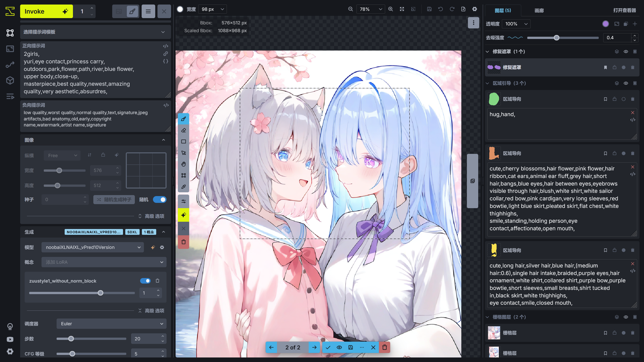The height and width of the screenshot is (362, 644).
Task: Open the Queue panel in the left sidebar
Action: pos(10,97)
